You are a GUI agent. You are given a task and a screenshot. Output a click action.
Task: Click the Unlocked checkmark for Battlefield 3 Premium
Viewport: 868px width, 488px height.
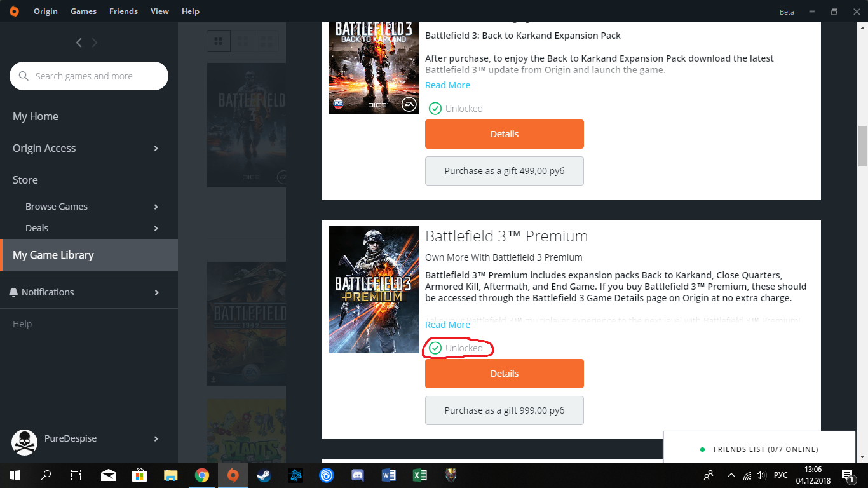coord(435,348)
